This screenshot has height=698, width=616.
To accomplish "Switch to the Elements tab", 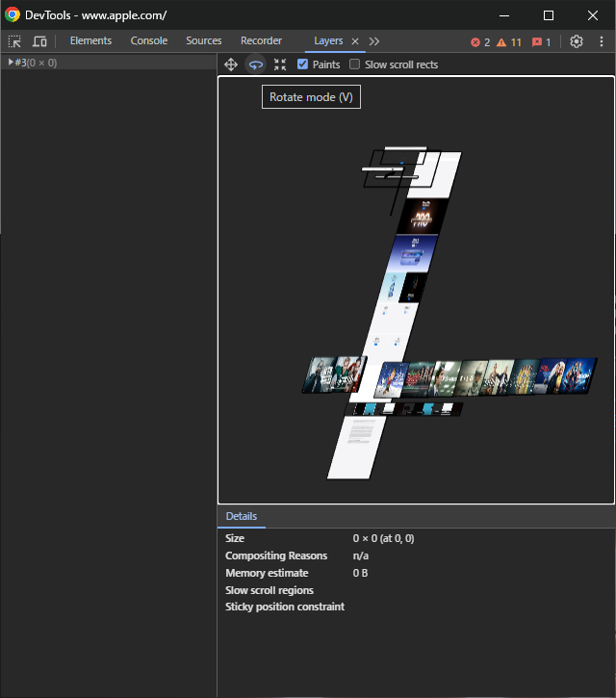I will click(x=90, y=41).
